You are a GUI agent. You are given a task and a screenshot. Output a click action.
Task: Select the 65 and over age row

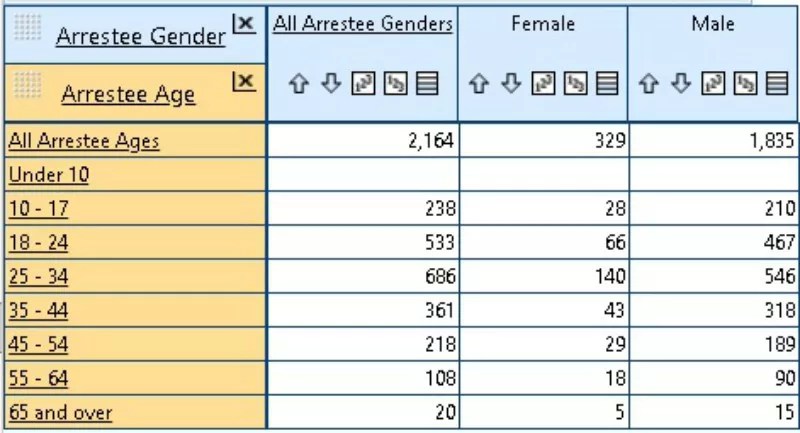(x=60, y=413)
